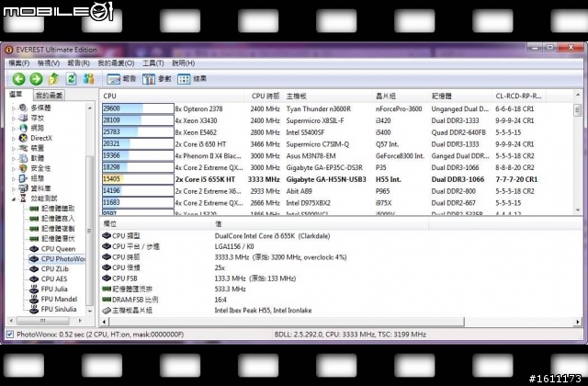Expand the 網路 tree node arrow
The height and width of the screenshot is (386, 588).
14,129
